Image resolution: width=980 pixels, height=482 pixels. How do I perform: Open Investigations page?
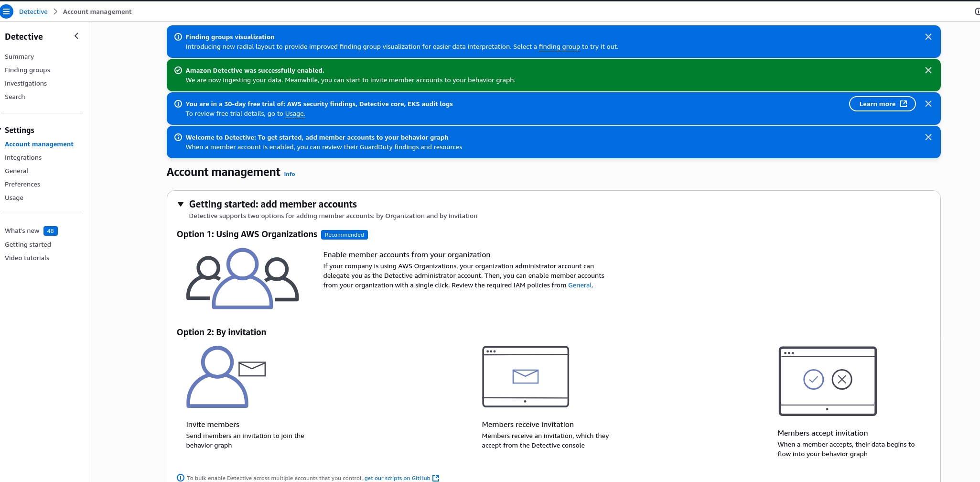(x=26, y=83)
